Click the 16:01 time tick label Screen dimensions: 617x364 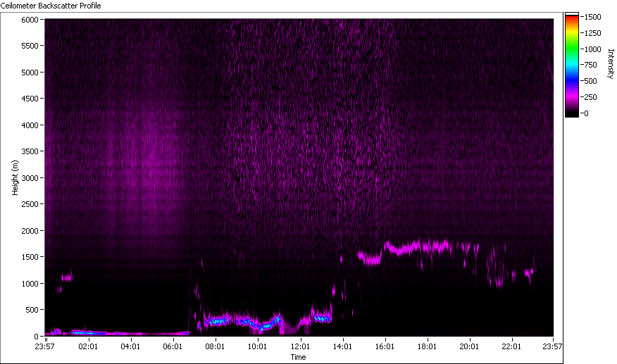pos(385,346)
